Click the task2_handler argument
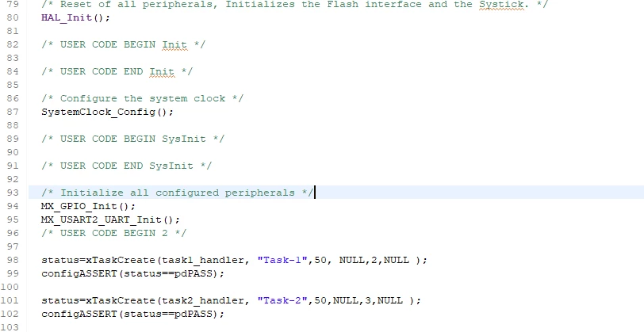 (x=202, y=300)
